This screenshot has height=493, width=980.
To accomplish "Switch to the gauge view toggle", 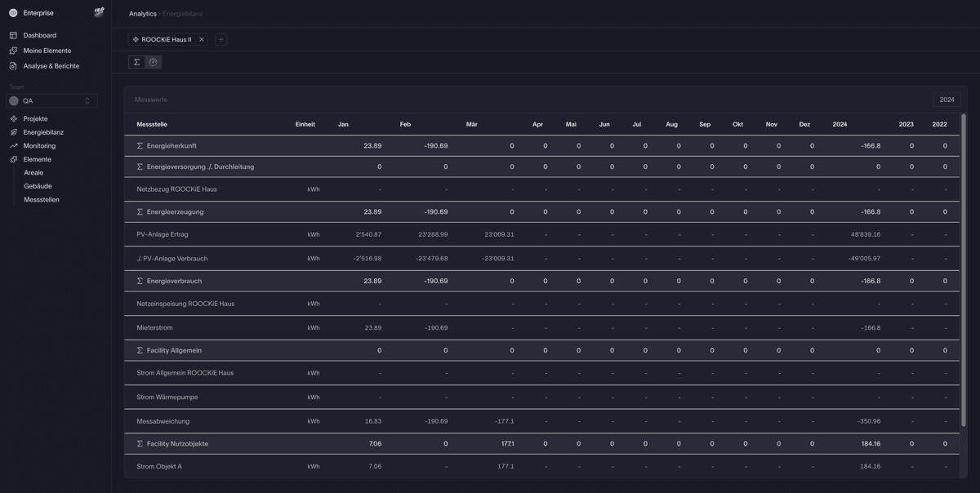I will tap(153, 62).
